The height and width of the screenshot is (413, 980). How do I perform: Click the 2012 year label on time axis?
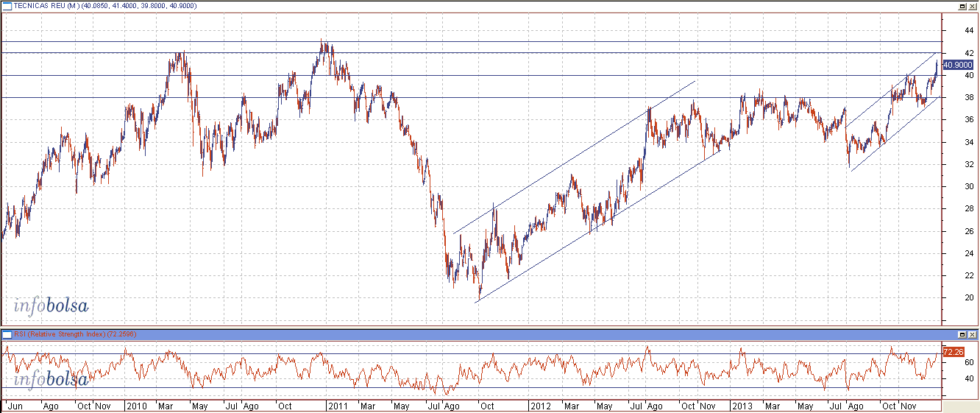(539, 406)
